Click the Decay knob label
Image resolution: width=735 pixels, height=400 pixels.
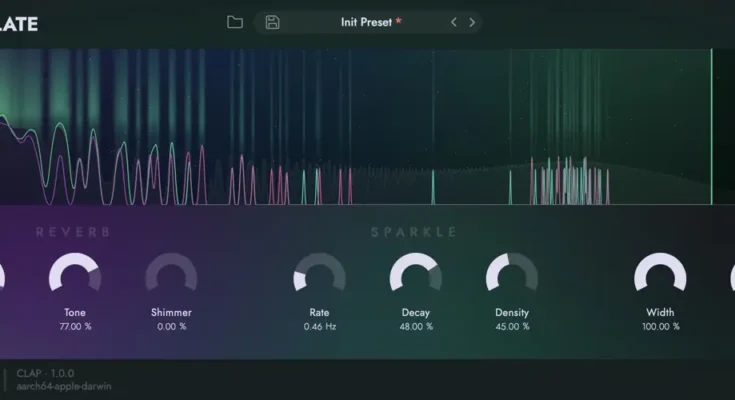pos(416,312)
